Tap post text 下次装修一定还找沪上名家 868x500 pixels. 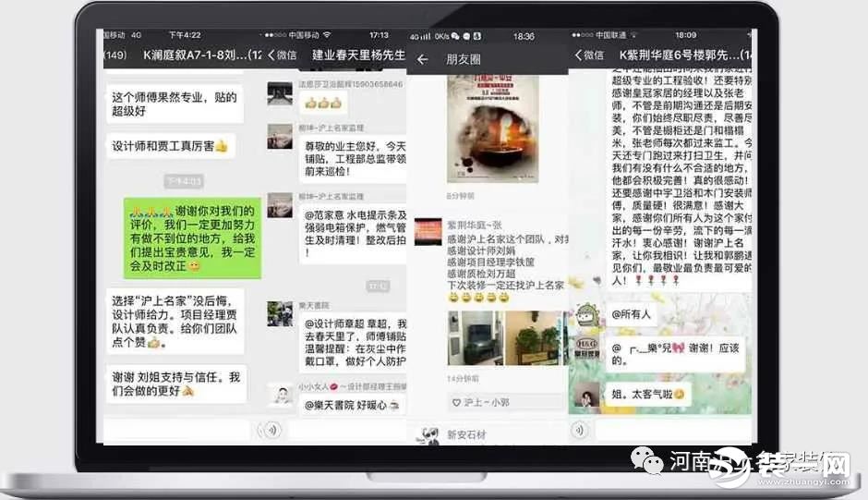tap(505, 286)
